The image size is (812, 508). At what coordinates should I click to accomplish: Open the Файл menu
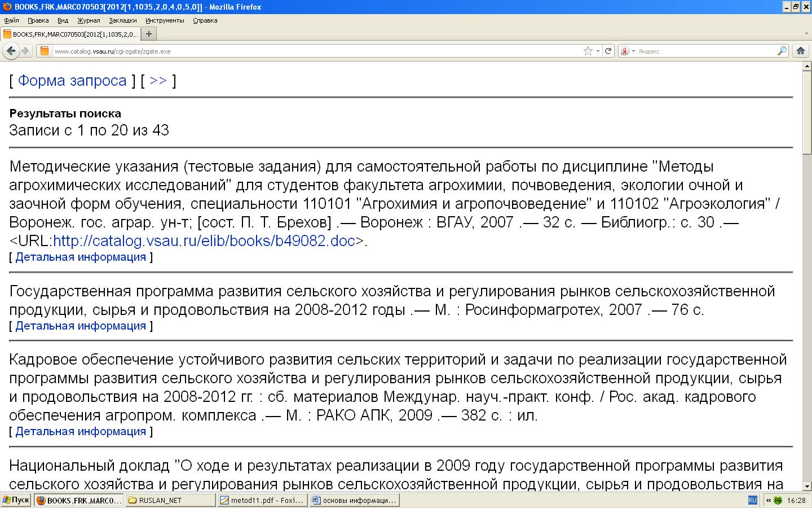(11, 20)
